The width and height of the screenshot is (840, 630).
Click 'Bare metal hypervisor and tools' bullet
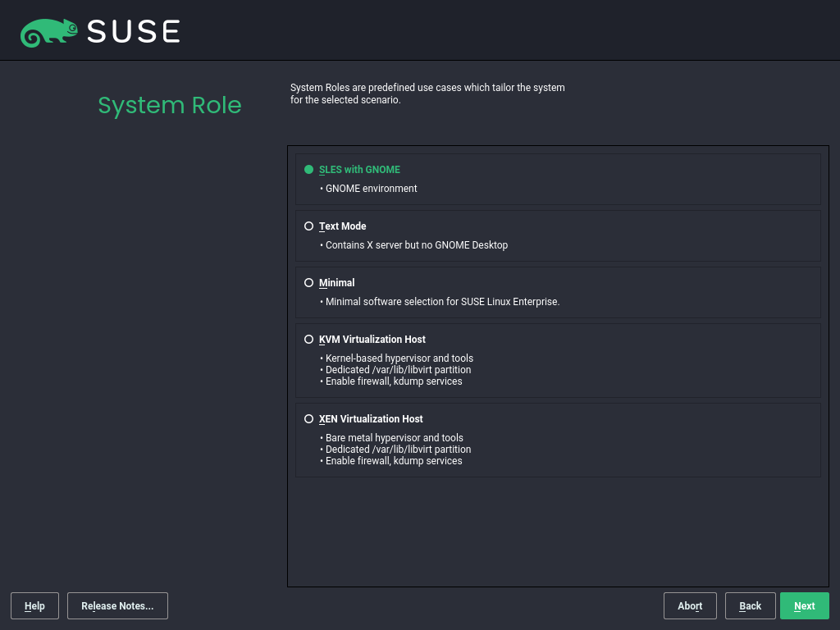pyautogui.click(x=394, y=438)
